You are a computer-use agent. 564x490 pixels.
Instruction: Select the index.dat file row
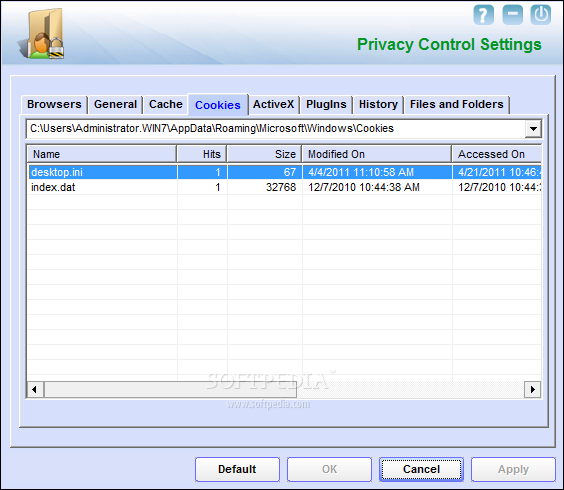284,187
